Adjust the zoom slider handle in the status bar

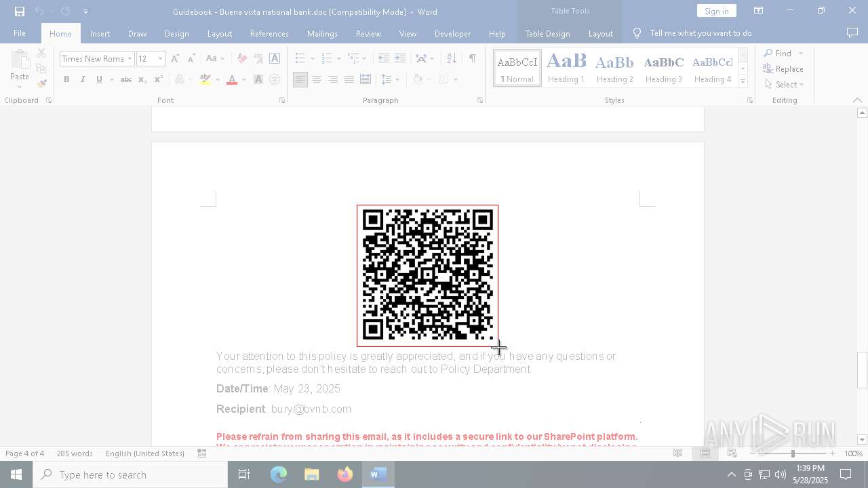pyautogui.click(x=793, y=453)
